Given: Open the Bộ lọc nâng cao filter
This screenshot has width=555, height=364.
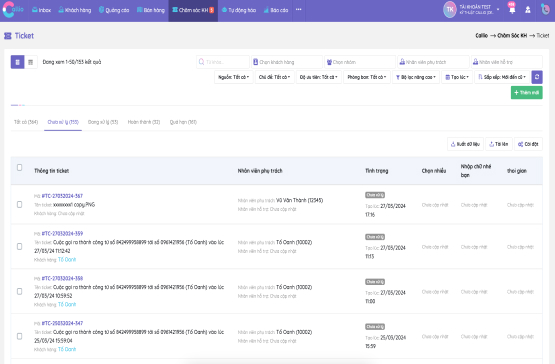Looking at the screenshot, I should point(416,77).
